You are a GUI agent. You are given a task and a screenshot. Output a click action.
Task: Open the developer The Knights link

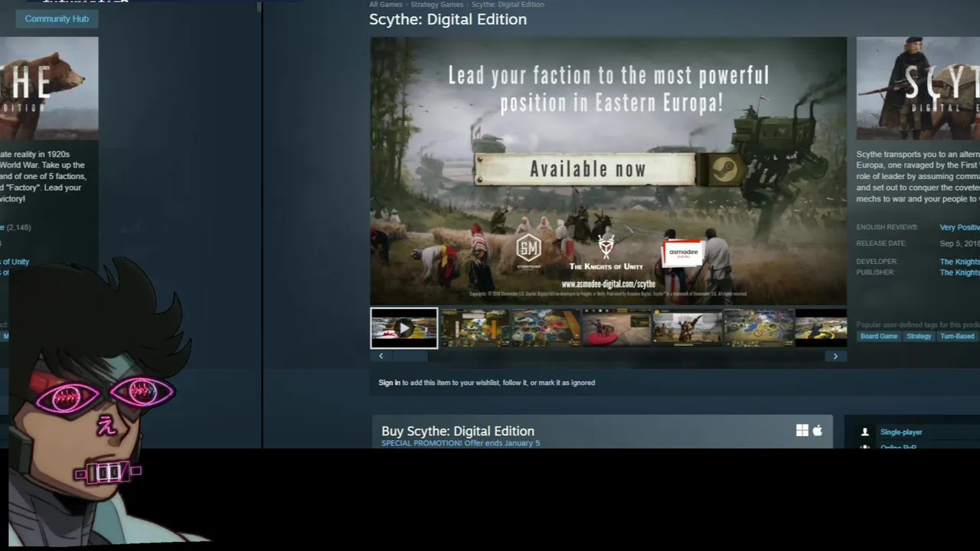point(959,262)
